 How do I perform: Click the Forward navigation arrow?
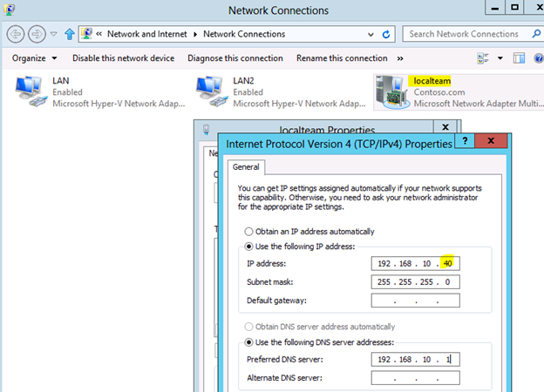click(37, 34)
